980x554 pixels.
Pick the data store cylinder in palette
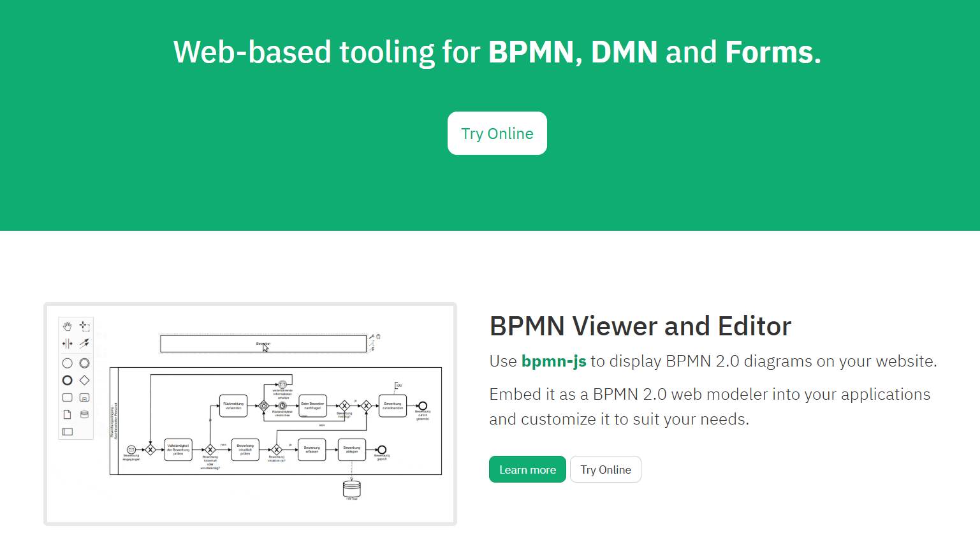[x=84, y=414]
